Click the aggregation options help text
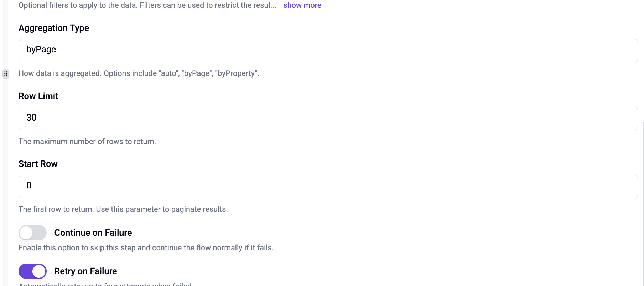This screenshot has width=644, height=286. pyautogui.click(x=139, y=73)
